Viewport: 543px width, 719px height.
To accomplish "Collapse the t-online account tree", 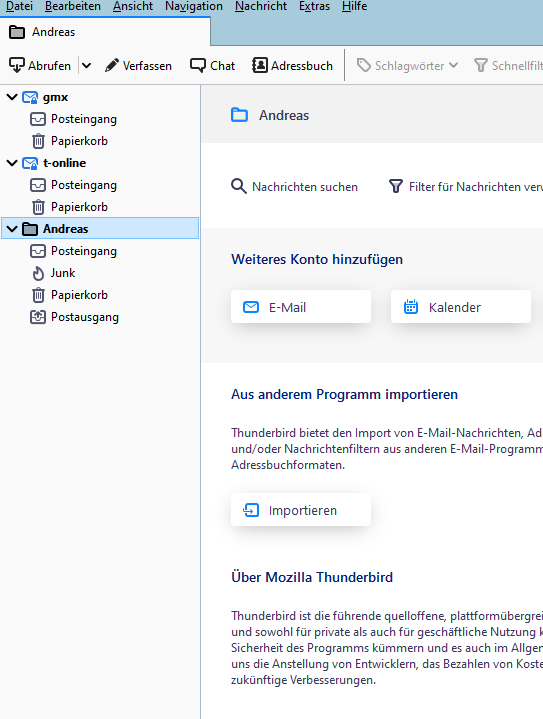I will click(12, 163).
